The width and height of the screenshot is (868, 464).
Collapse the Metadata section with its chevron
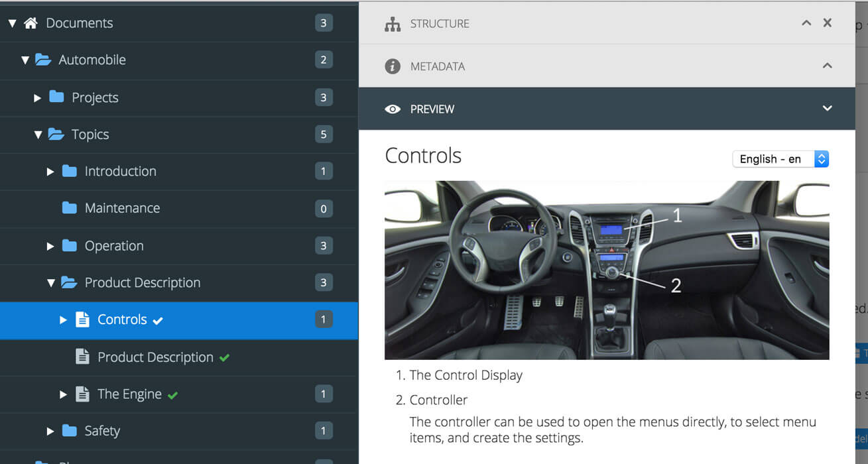pos(827,66)
